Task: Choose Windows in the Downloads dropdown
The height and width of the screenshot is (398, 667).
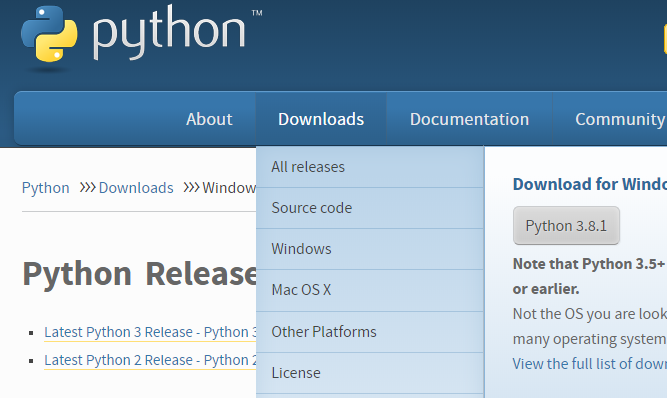Action: 370,249
